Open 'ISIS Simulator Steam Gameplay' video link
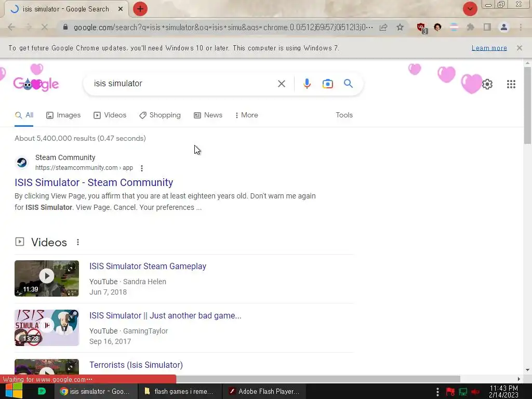 pyautogui.click(x=148, y=267)
